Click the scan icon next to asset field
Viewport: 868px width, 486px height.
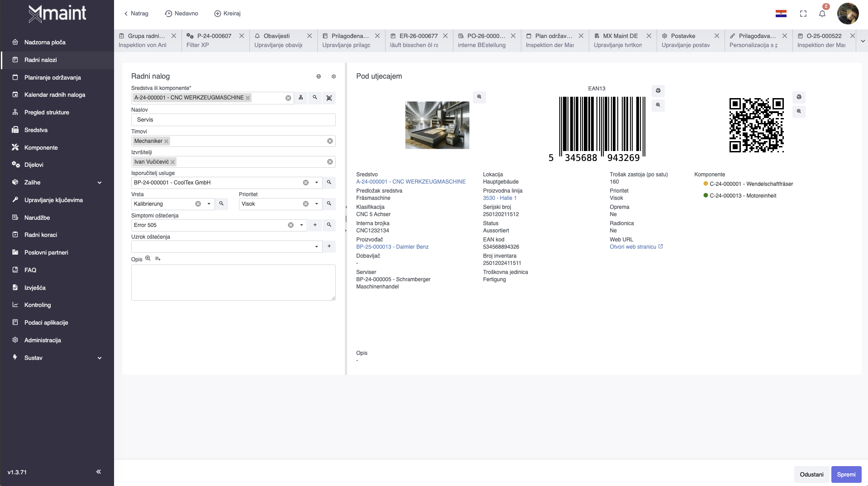(329, 98)
